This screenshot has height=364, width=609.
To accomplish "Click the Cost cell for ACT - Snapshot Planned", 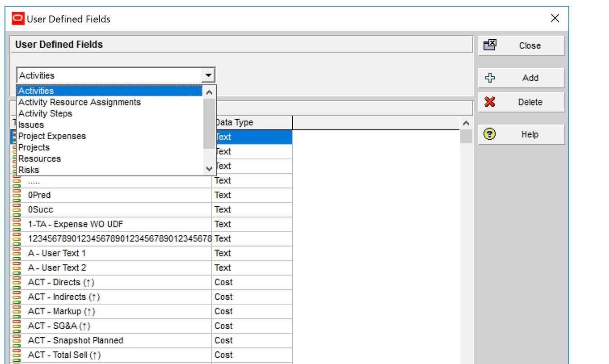I will pos(252,340).
